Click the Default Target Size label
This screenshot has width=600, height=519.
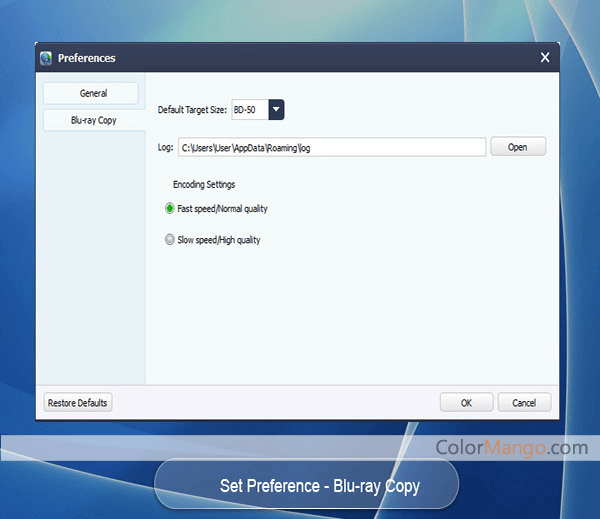[x=193, y=109]
